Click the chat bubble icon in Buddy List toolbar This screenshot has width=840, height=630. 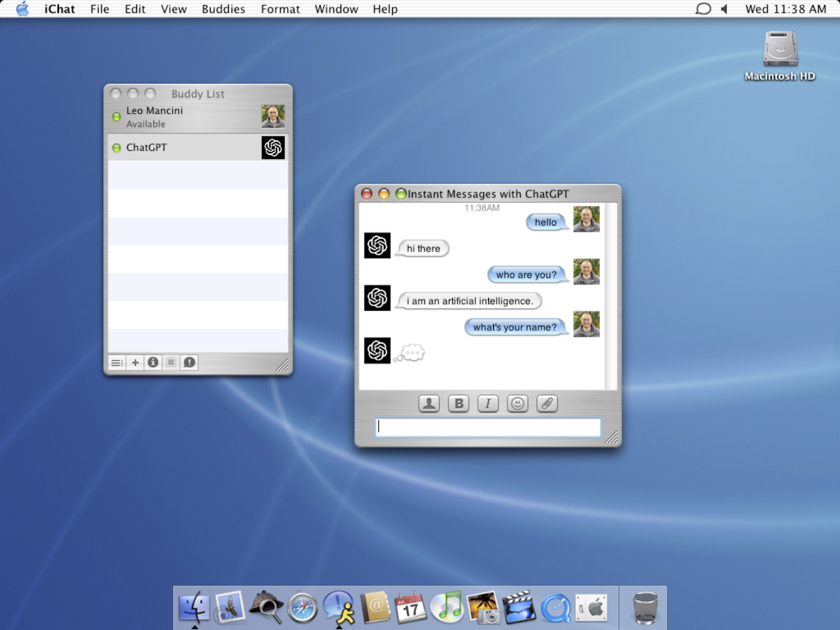click(189, 363)
